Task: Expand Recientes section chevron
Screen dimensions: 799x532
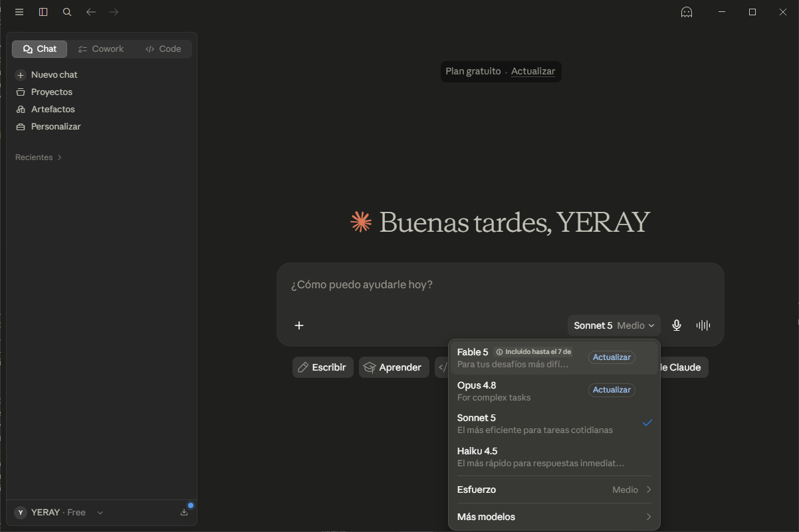Action: click(60, 157)
